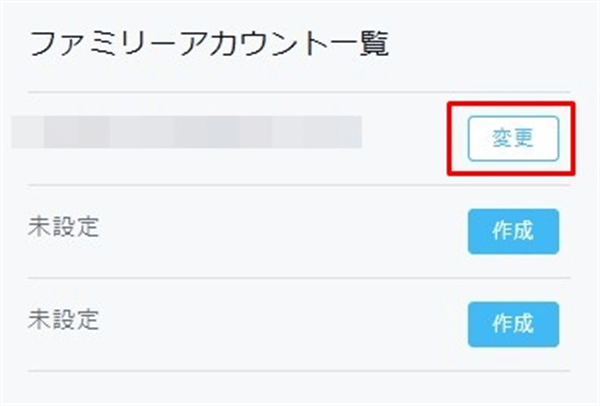Image resolution: width=600 pixels, height=406 pixels.
Task: Create an account for the first unset slot
Action: click(512, 232)
